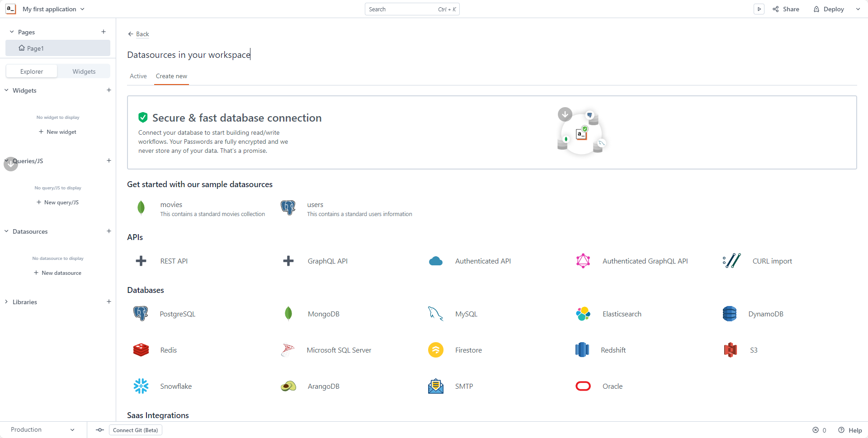Expand the Deploy options chevron

pyautogui.click(x=858, y=9)
